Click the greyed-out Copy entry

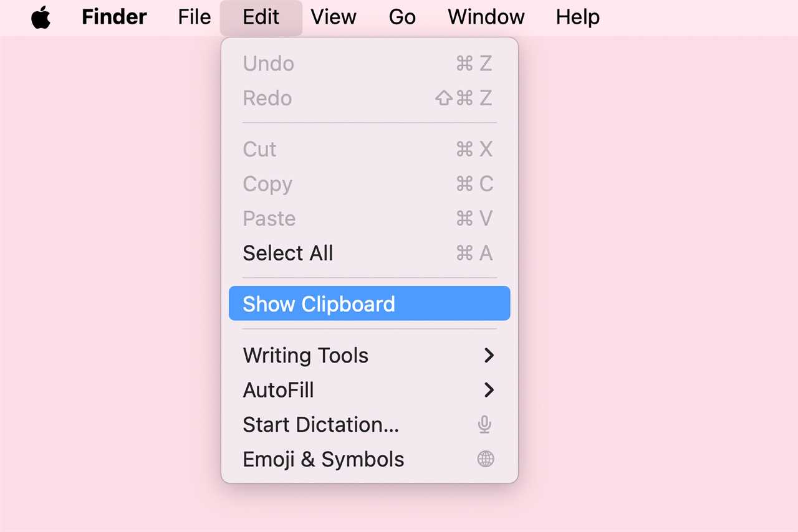370,184
